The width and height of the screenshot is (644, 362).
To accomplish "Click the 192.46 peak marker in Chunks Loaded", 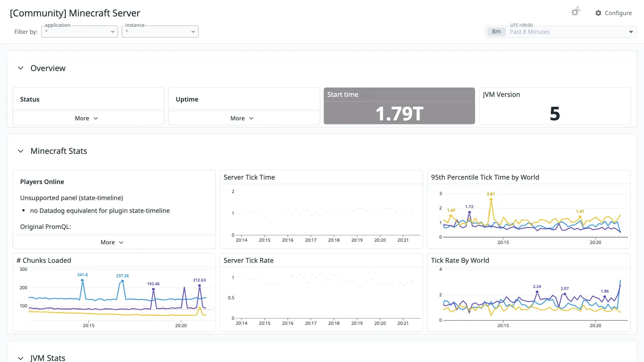I will tap(153, 289).
